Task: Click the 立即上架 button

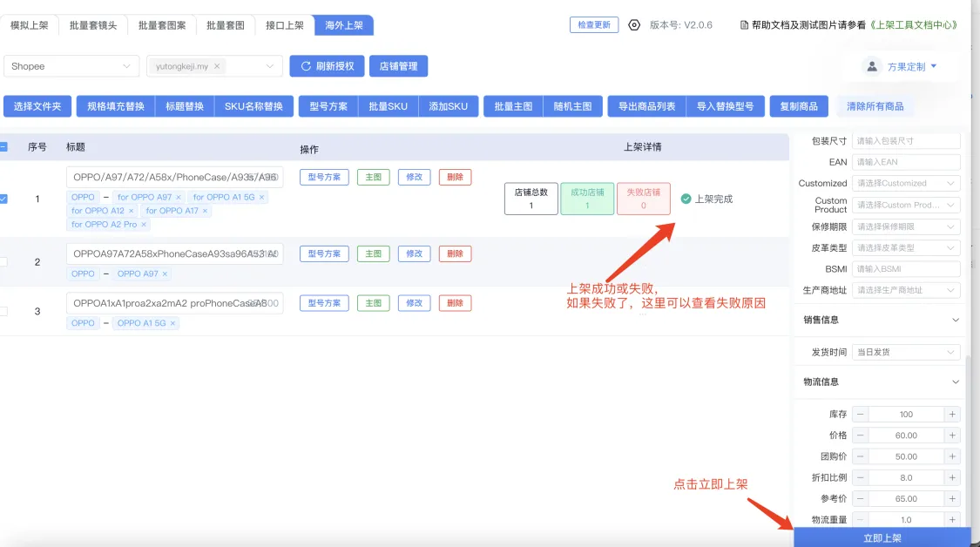Action: click(882, 537)
